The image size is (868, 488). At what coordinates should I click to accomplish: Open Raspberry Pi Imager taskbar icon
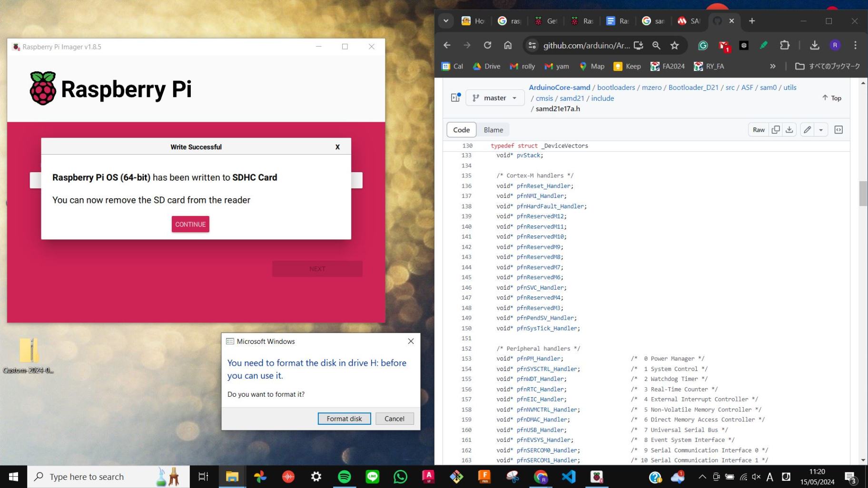point(597,477)
